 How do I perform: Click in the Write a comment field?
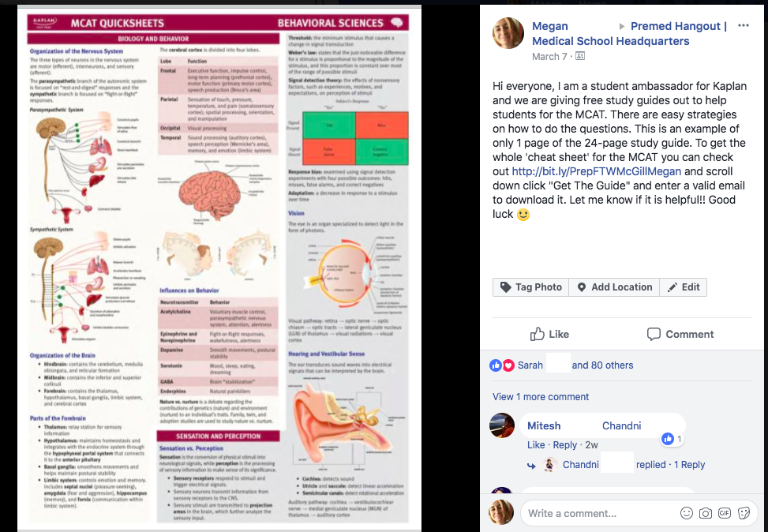tap(600, 513)
